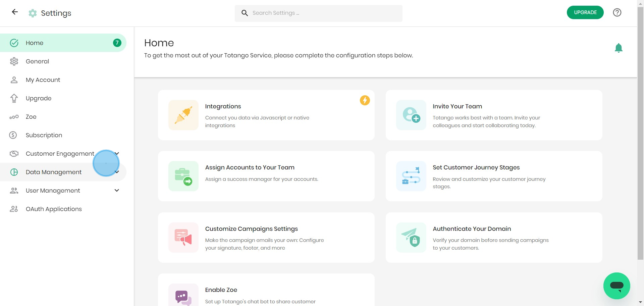Click the Customize Campaigns megaphone icon

[x=183, y=238]
